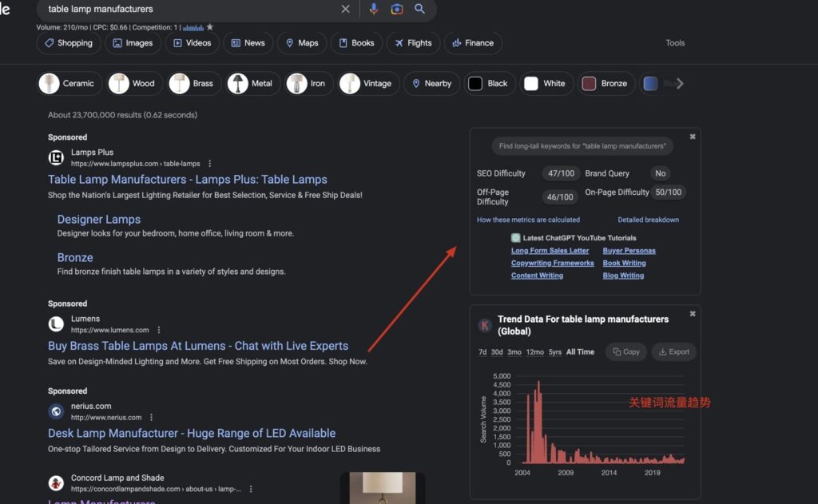The height and width of the screenshot is (504, 818).
Task: Select the Nearby filter chip
Action: pyautogui.click(x=432, y=84)
